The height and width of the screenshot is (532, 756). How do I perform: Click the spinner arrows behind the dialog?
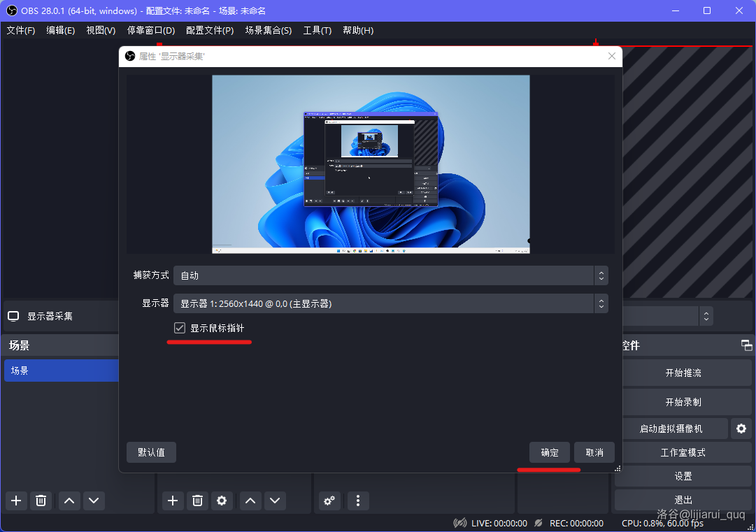click(706, 316)
